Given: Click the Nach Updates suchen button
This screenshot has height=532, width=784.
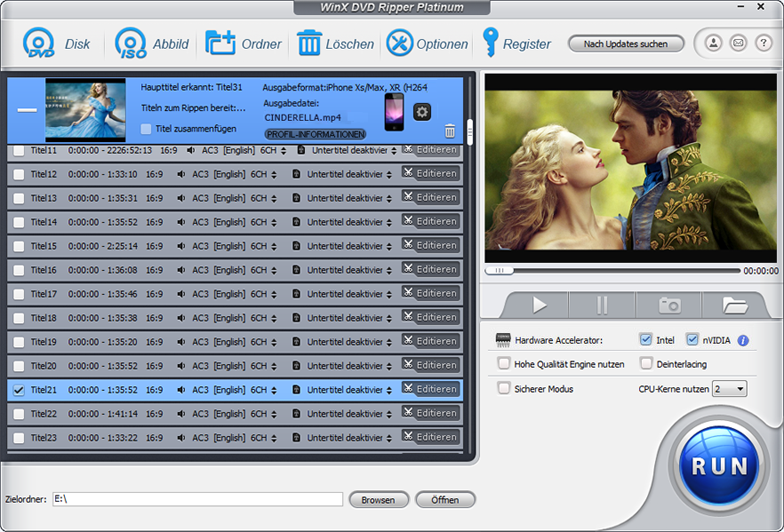Looking at the screenshot, I should pos(626,43).
